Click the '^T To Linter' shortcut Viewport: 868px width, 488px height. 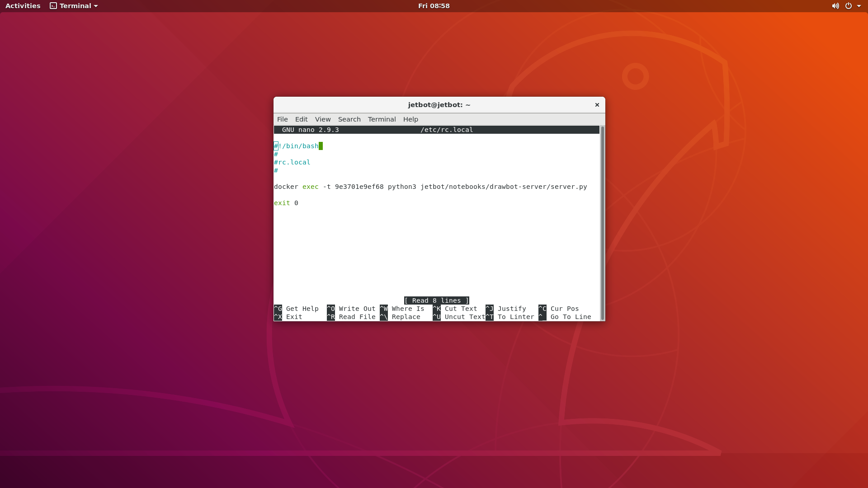tap(510, 317)
